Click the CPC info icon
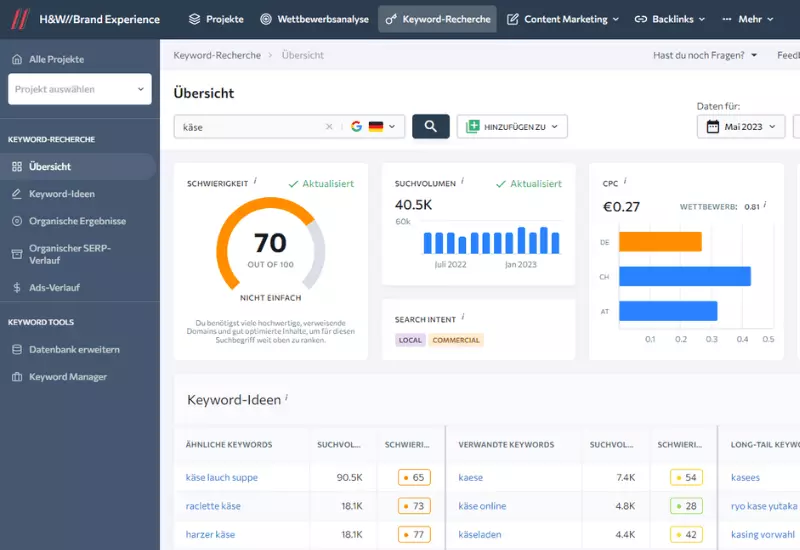800x550 pixels. pos(625,181)
